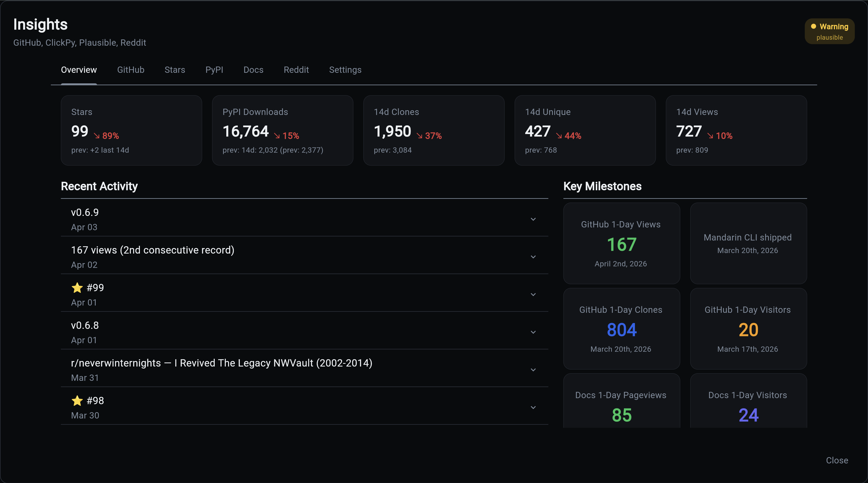868x483 pixels.
Task: Click the down-trend arrow in PyPI Downloads card
Action: pyautogui.click(x=277, y=136)
